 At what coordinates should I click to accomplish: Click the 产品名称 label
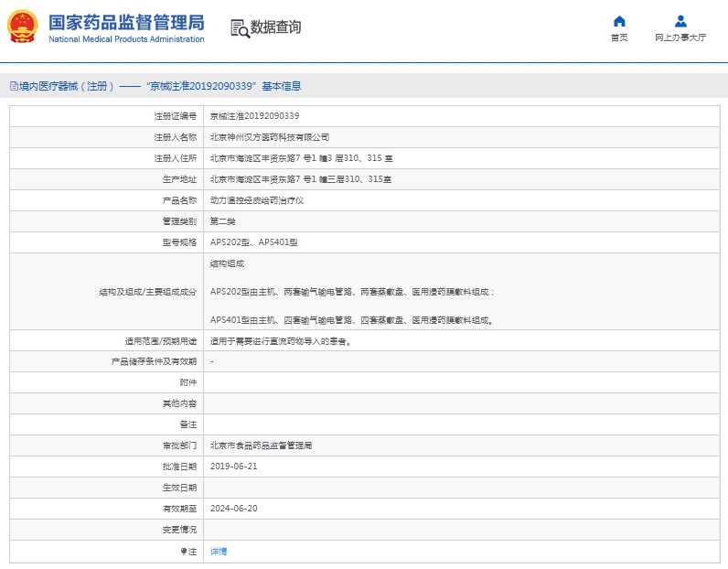179,200
